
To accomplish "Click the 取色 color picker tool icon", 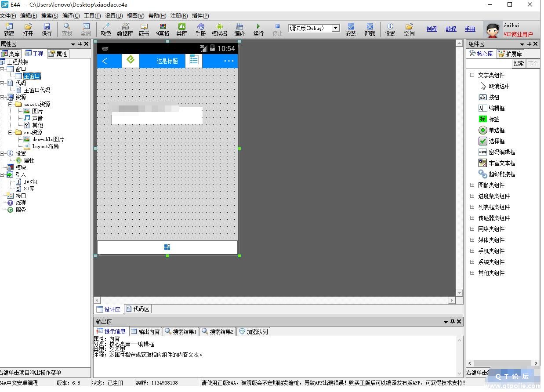I will coord(106,29).
